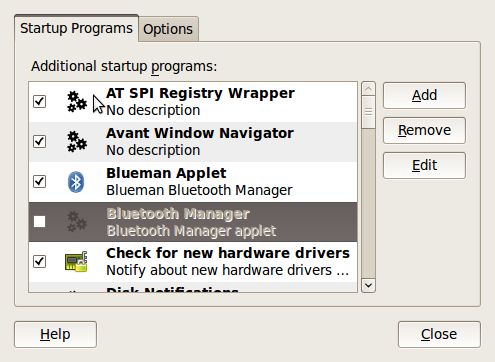Uncheck AT SPI Registry Wrapper startup entry
This screenshot has width=495, height=362.
(x=39, y=102)
